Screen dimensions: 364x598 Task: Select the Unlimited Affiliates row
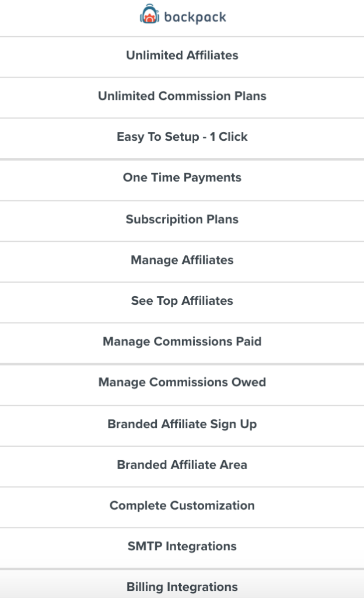pyautogui.click(x=182, y=57)
